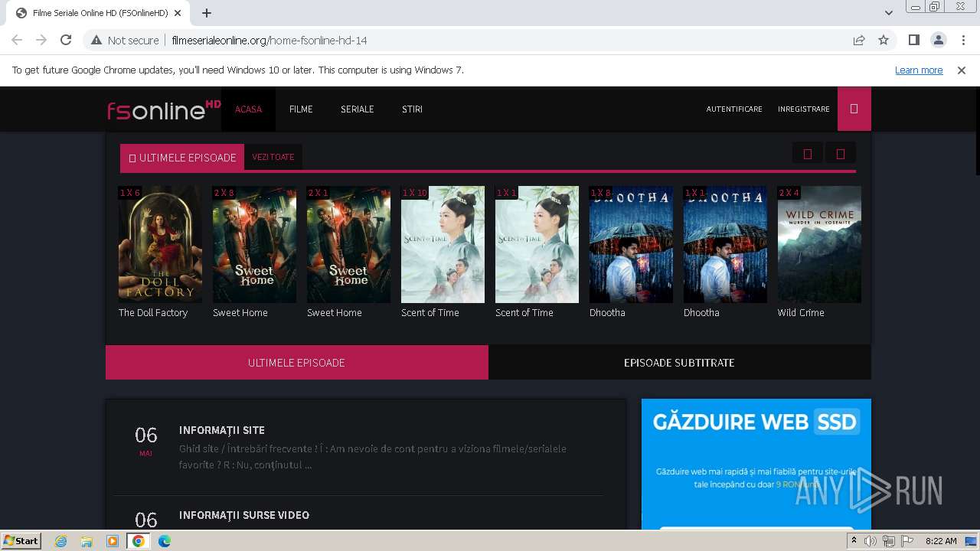Share this page using the share icon

pyautogui.click(x=859, y=40)
